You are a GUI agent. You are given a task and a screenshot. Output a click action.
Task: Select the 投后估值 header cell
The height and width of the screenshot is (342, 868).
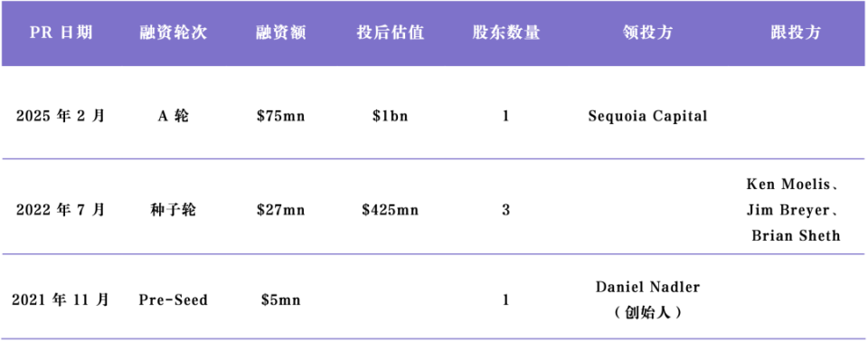point(391,33)
